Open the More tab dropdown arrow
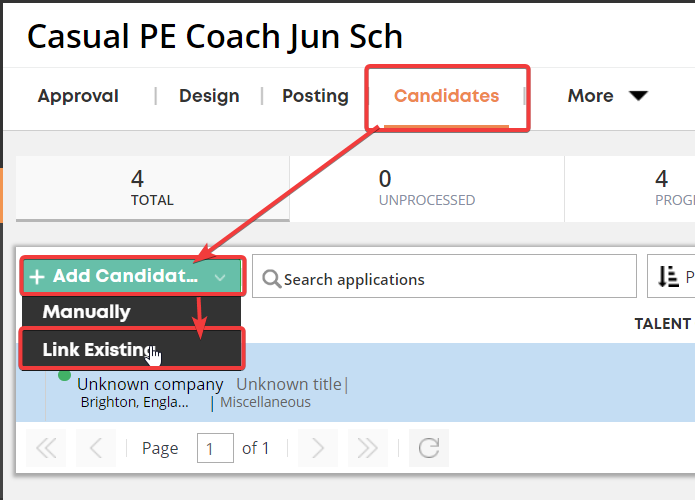The image size is (695, 500). (x=638, y=96)
